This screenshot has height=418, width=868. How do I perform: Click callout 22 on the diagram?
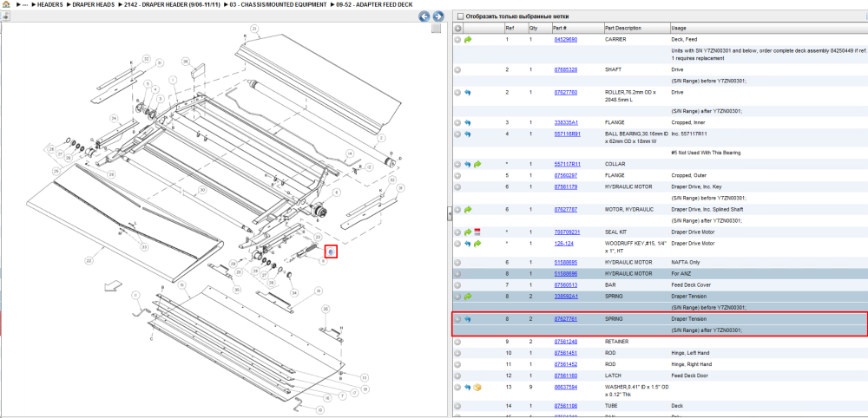[89, 260]
